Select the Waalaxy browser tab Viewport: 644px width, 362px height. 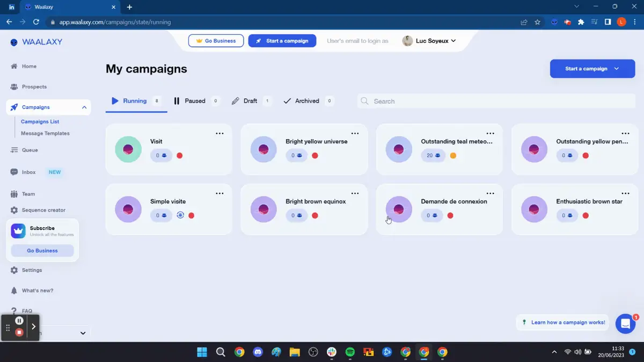pyautogui.click(x=70, y=7)
